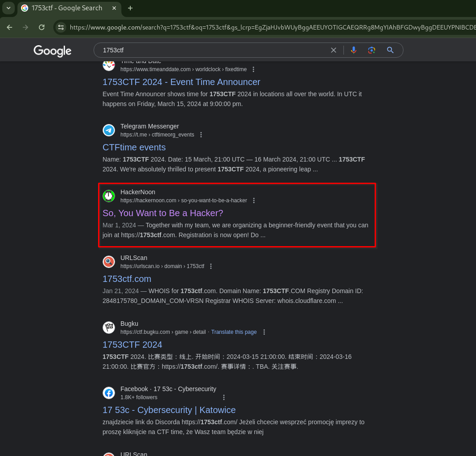Click 1.8K+ followers text
This screenshot has height=456, width=476.
[139, 397]
